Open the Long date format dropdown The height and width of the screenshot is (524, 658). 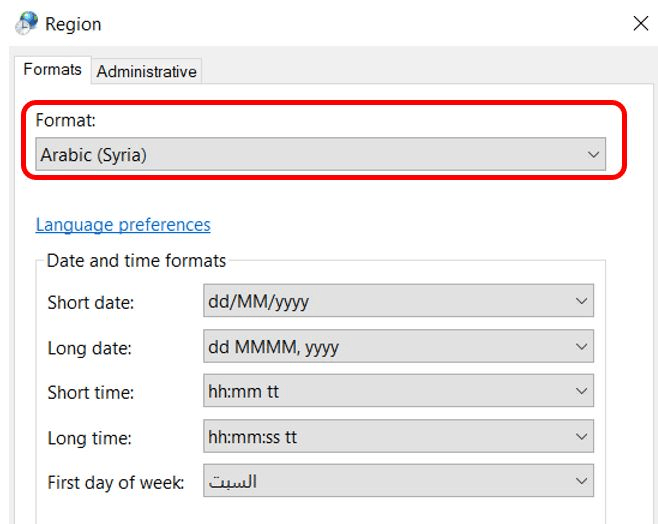pyautogui.click(x=582, y=347)
